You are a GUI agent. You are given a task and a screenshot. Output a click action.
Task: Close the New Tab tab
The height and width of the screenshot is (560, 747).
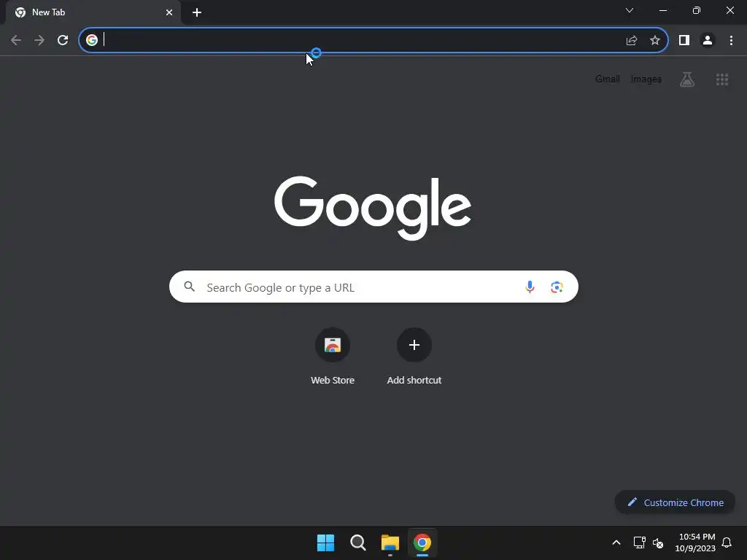point(169,12)
